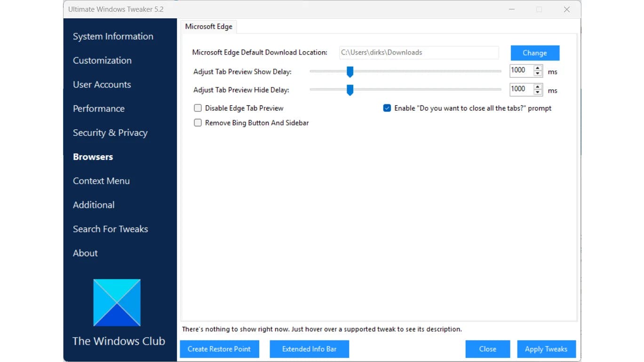Uncheck the close all tabs prompt option
The height and width of the screenshot is (362, 644).
click(387, 108)
